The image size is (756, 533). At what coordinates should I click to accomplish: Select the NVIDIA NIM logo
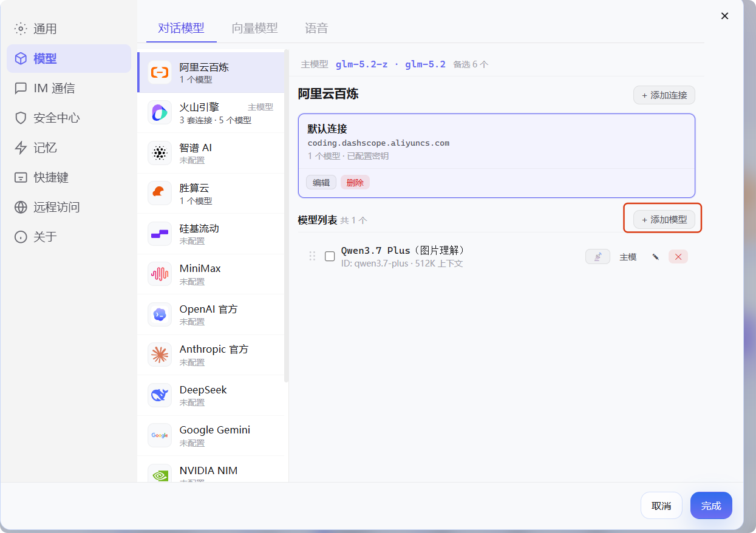click(x=160, y=474)
